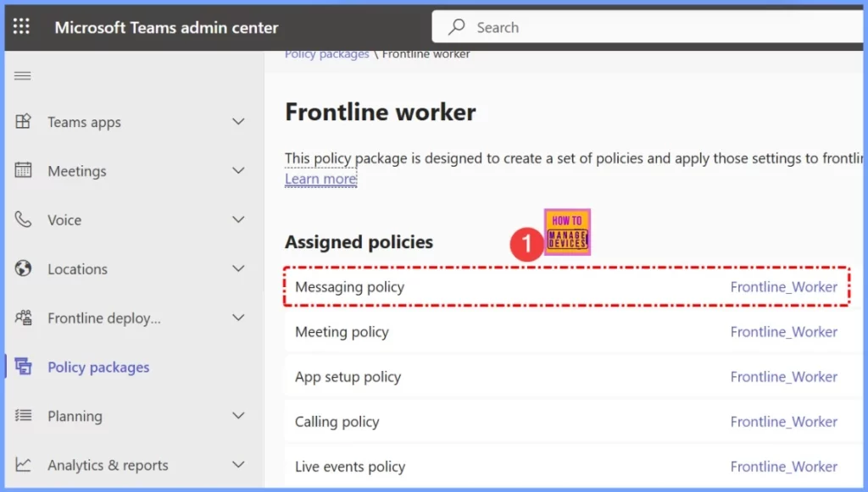868x492 pixels.
Task: Open Locations menu item
Action: [x=77, y=269]
